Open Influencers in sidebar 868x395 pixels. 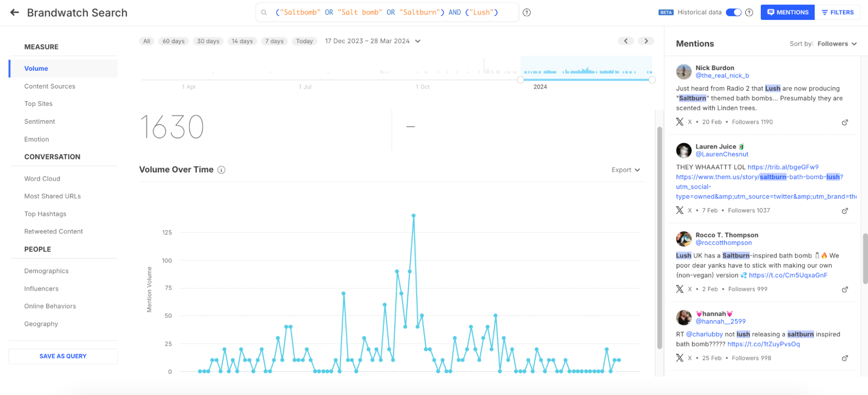point(41,289)
